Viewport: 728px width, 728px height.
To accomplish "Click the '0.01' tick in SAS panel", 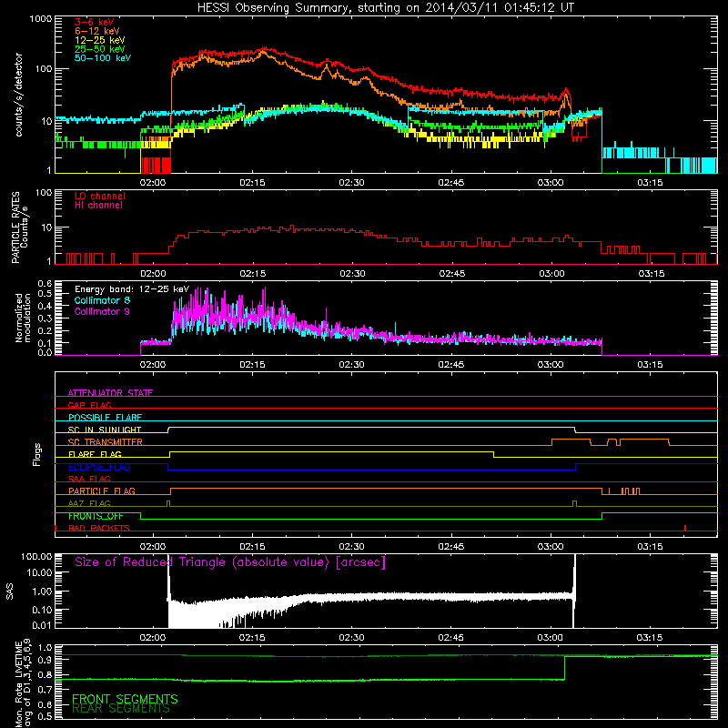I will tap(42, 625).
